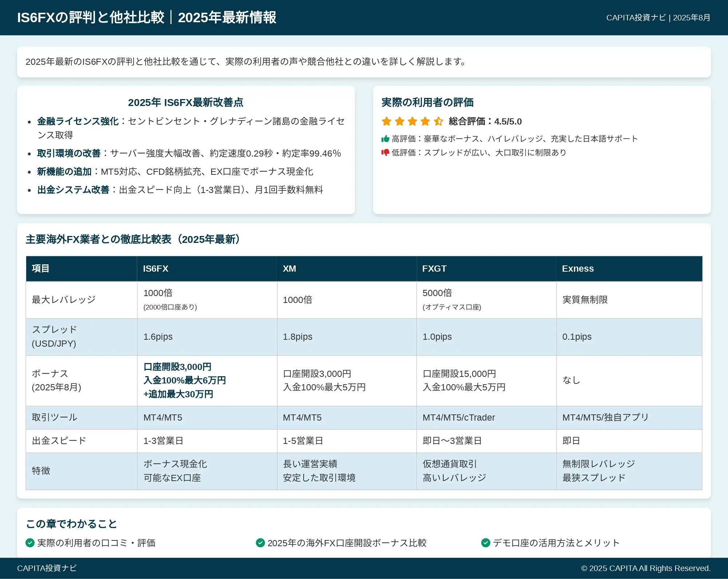728x579 pixels.
Task: Click the ボーナス現金化 feature text
Action: pyautogui.click(x=175, y=464)
